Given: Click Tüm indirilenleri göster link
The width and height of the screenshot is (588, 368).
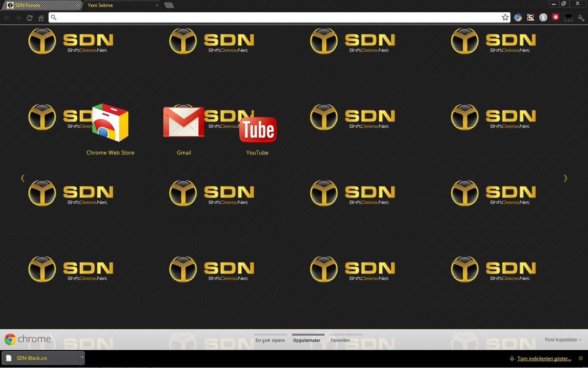Looking at the screenshot, I should pyautogui.click(x=544, y=359).
